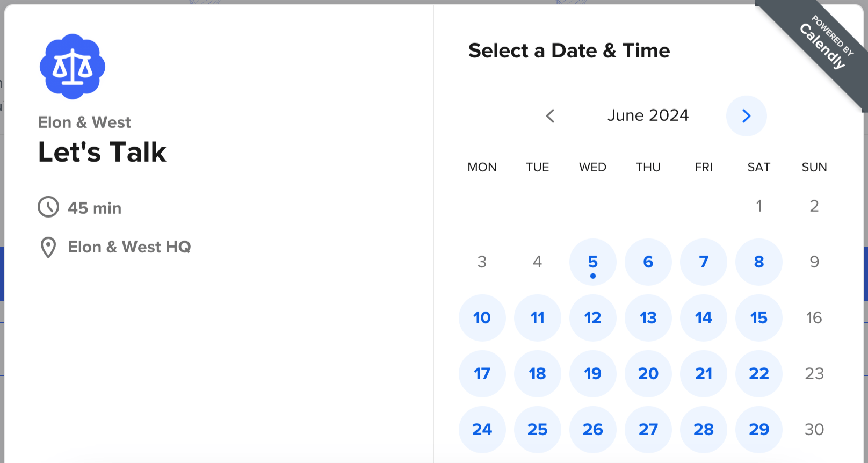This screenshot has height=463, width=868.
Task: Choose Tuesday June 18
Action: pos(538,374)
